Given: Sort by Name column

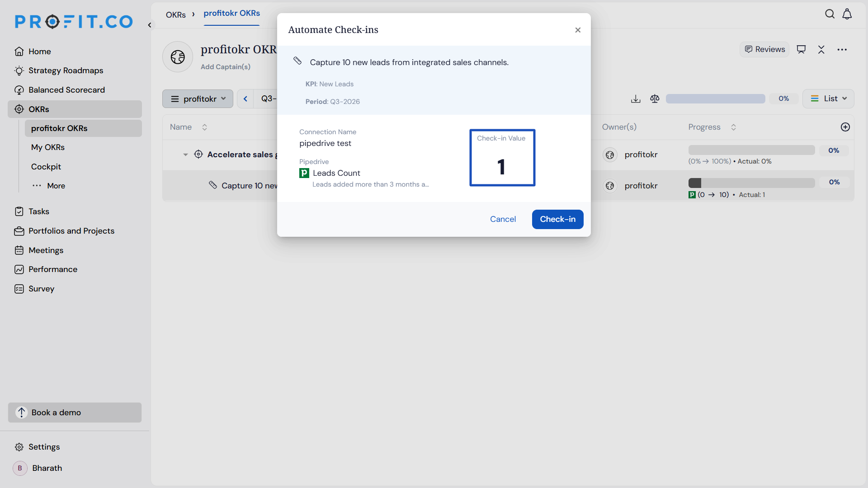Looking at the screenshot, I should click(x=204, y=127).
